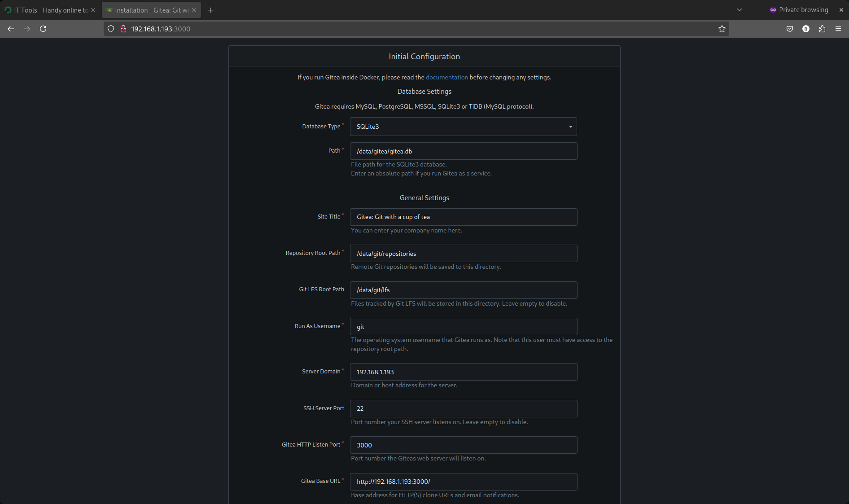This screenshot has width=849, height=504.
Task: Click the browser forward arrow
Action: (27, 29)
